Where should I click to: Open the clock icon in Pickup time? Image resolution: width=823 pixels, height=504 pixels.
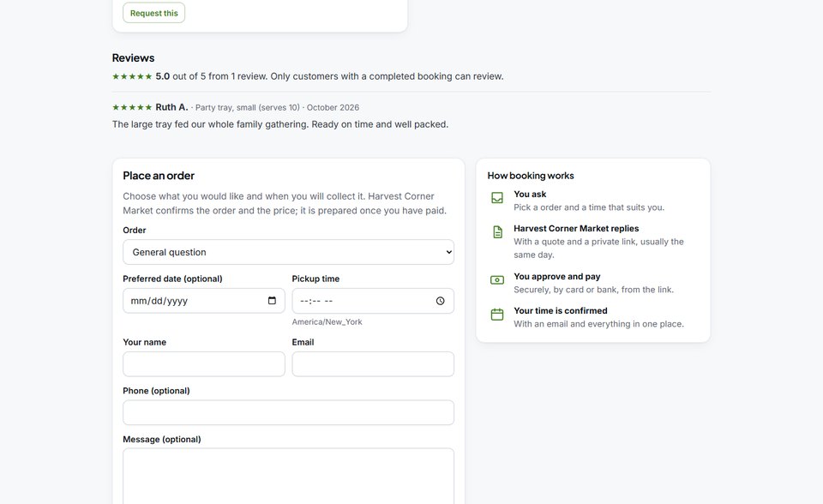[441, 301]
